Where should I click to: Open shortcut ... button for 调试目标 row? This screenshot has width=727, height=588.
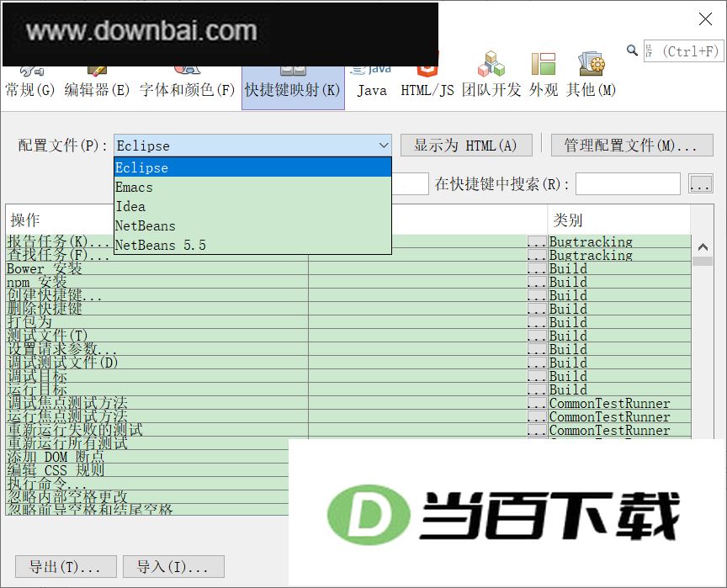[537, 376]
